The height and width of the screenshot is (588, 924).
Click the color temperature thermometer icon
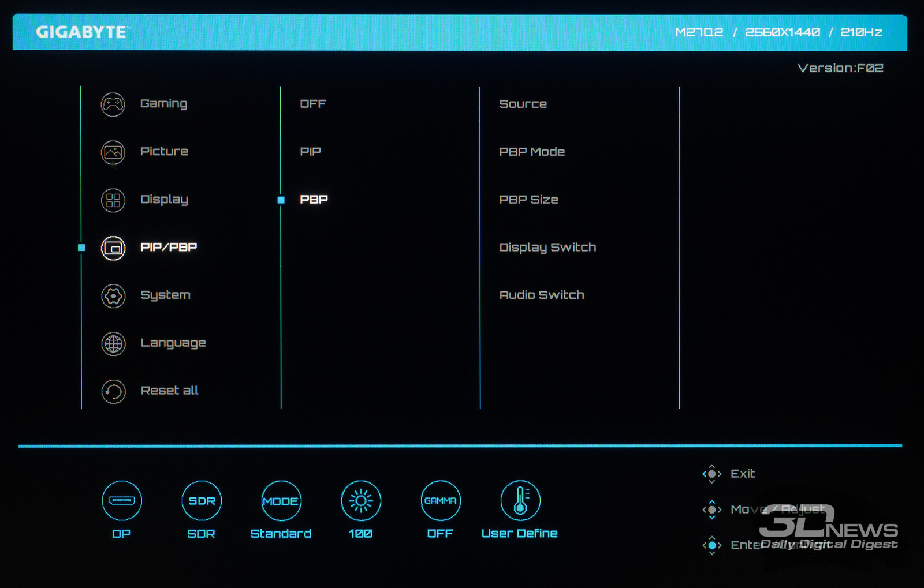tap(520, 500)
